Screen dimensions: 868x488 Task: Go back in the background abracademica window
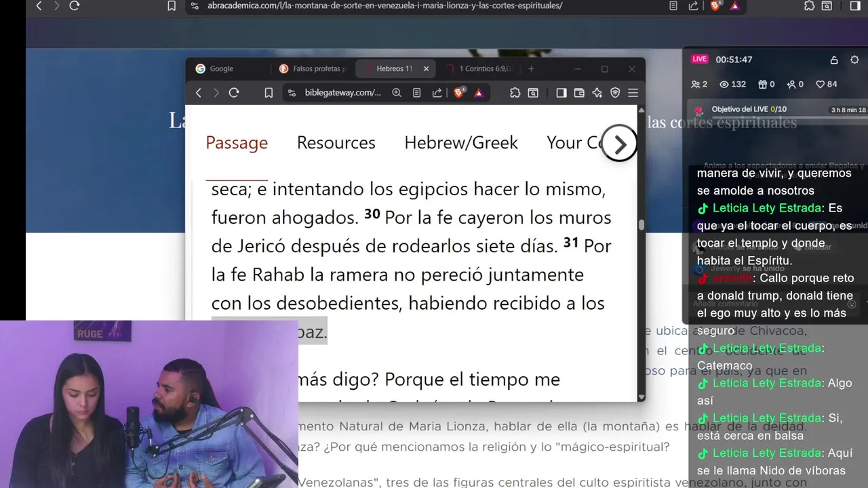[39, 5]
